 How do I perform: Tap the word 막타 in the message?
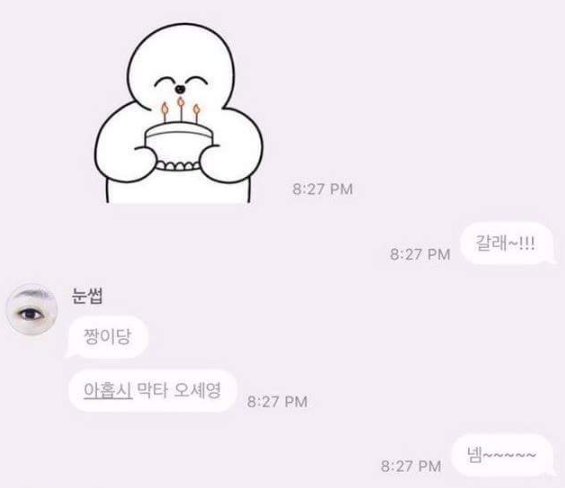tap(153, 390)
